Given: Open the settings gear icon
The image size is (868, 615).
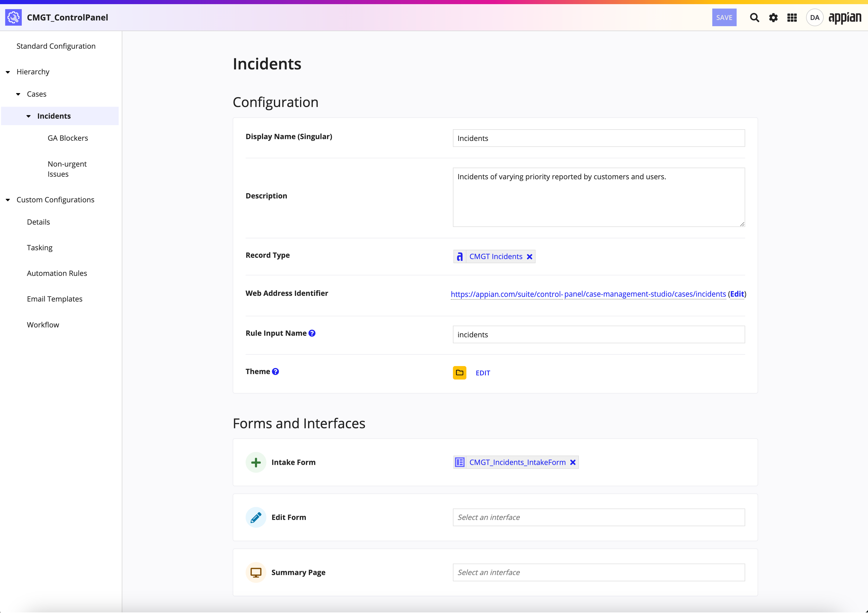Looking at the screenshot, I should [x=773, y=17].
